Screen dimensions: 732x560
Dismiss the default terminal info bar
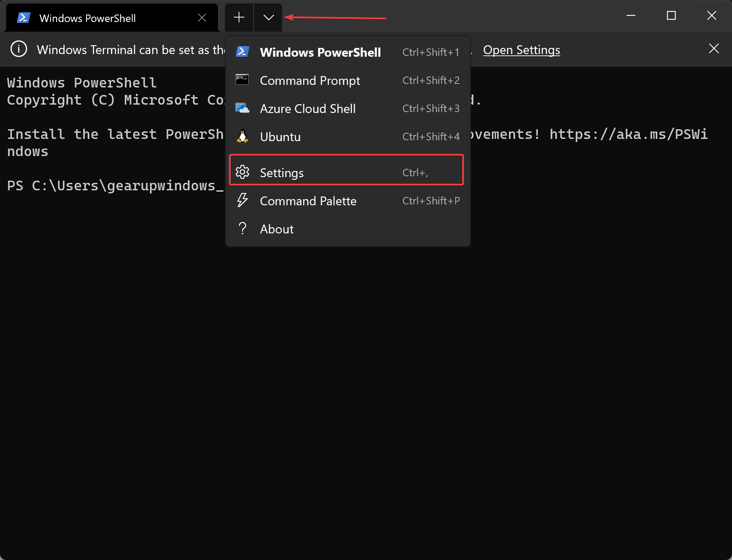click(x=714, y=49)
